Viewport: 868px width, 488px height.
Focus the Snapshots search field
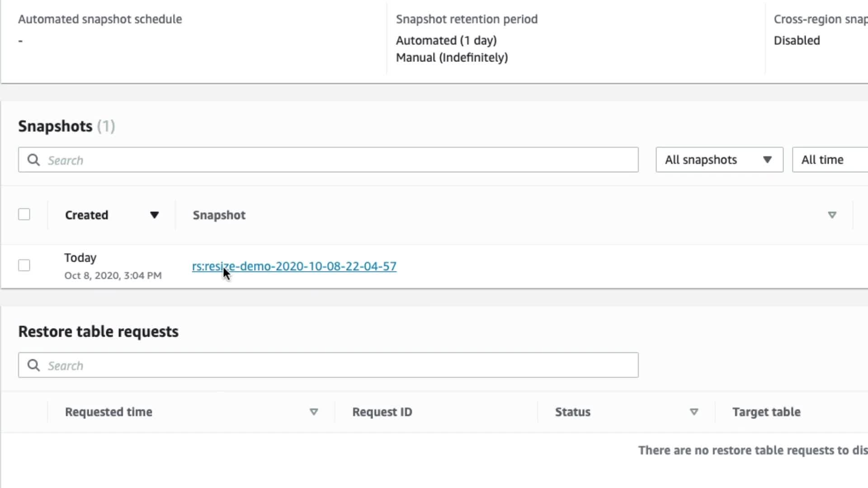(339, 160)
